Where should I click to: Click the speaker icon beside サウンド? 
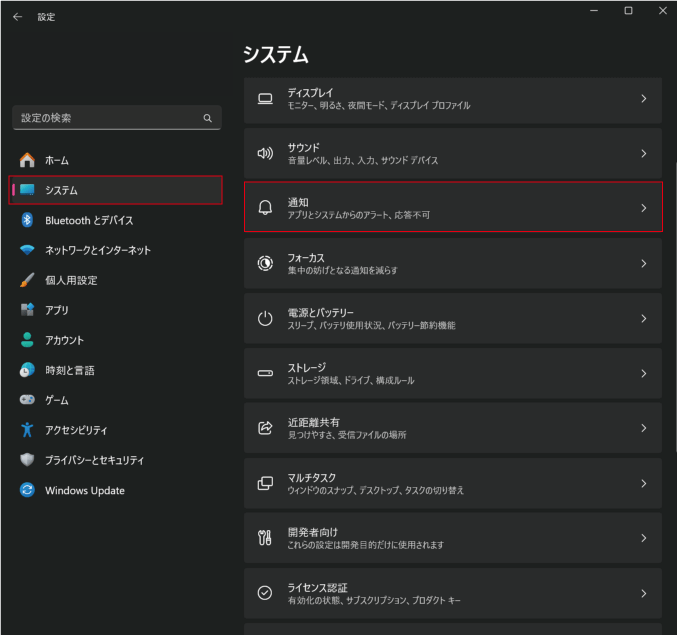265,154
